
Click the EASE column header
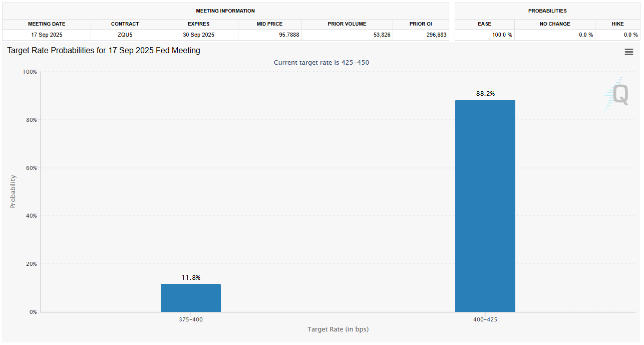(484, 24)
